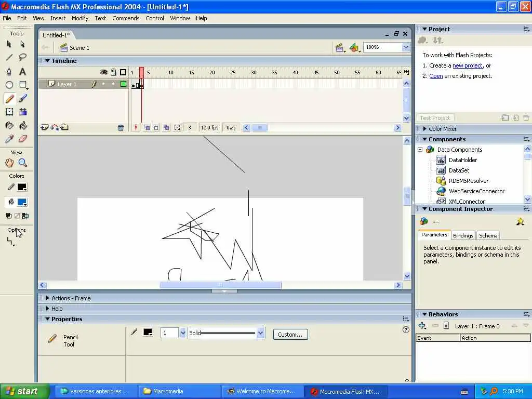532x399 pixels.
Task: Click the Open existing project link
Action: click(x=436, y=76)
